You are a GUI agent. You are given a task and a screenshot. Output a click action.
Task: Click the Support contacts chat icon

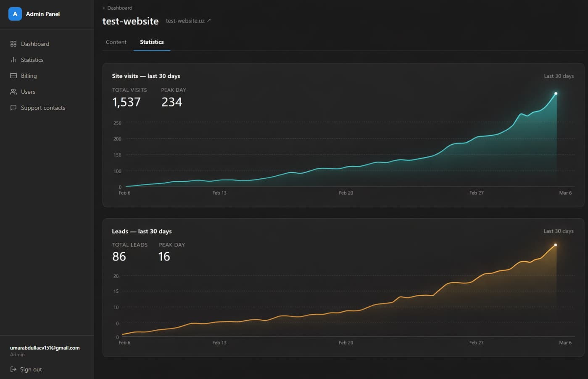pyautogui.click(x=13, y=108)
